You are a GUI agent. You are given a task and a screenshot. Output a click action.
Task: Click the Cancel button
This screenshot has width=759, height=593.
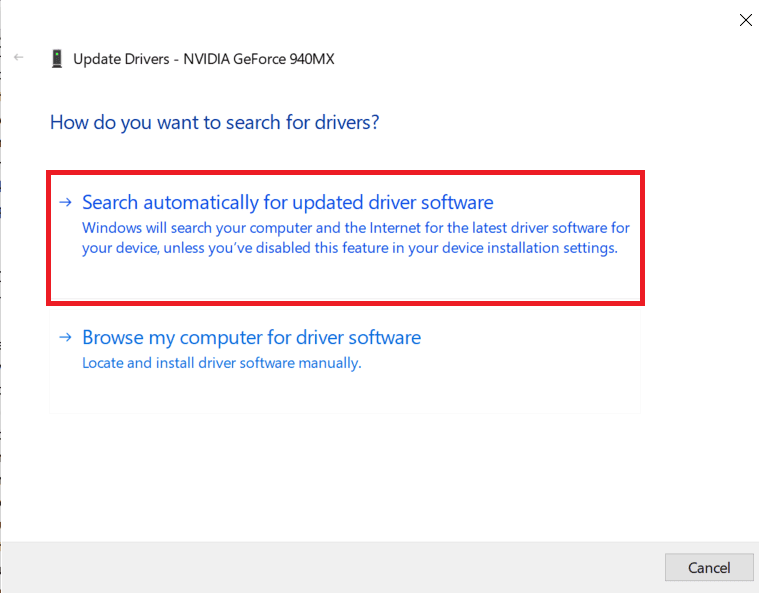[709, 567]
